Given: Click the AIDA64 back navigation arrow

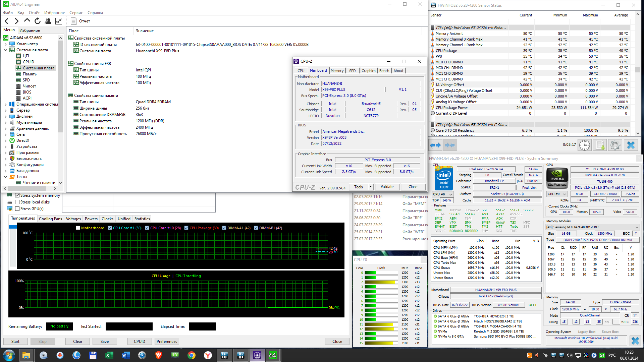Looking at the screenshot, I should coord(7,21).
